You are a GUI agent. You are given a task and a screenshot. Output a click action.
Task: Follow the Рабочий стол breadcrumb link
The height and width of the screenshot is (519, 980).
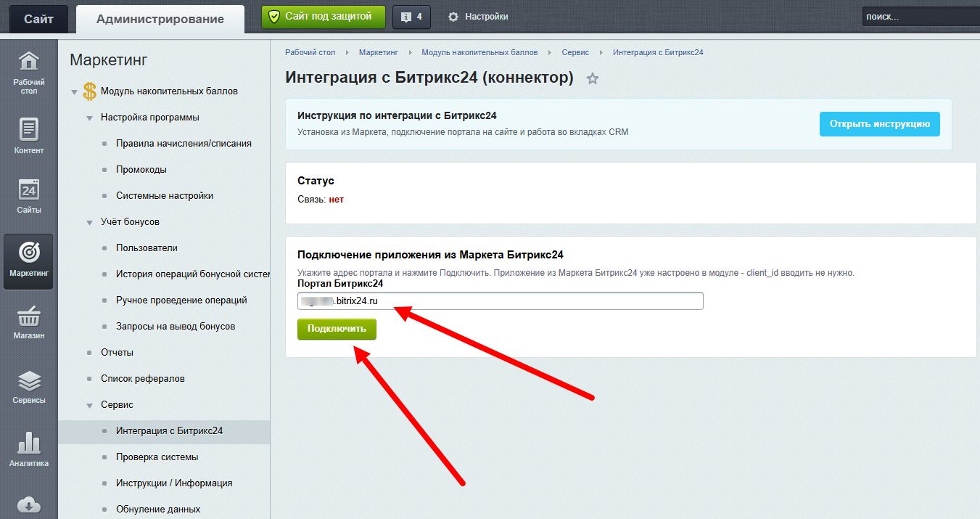(310, 52)
